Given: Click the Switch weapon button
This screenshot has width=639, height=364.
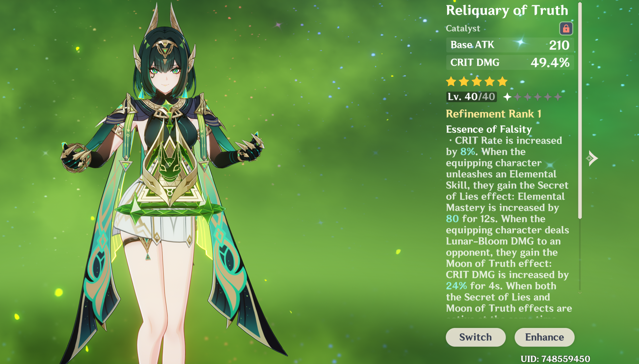Looking at the screenshot, I should point(476,337).
